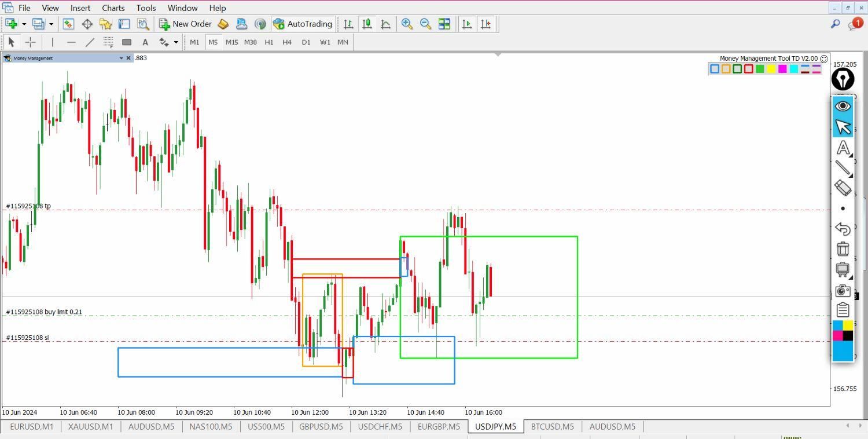
Task: Click the search magnifier in top right
Action: pyautogui.click(x=835, y=24)
